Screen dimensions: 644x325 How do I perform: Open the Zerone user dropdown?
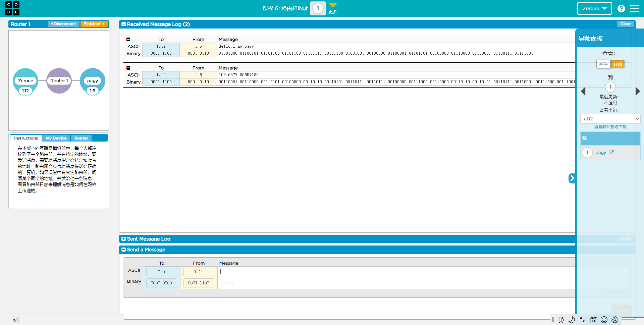coord(594,8)
